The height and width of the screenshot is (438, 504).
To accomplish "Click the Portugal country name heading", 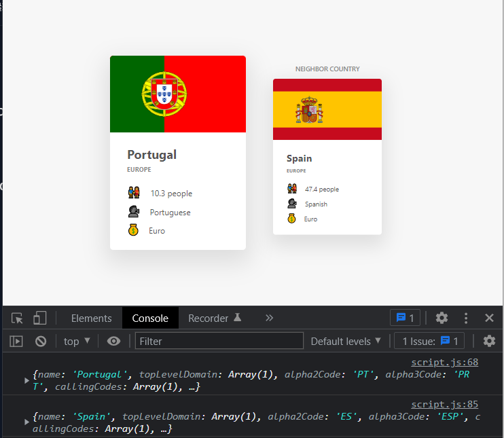I will coord(151,155).
